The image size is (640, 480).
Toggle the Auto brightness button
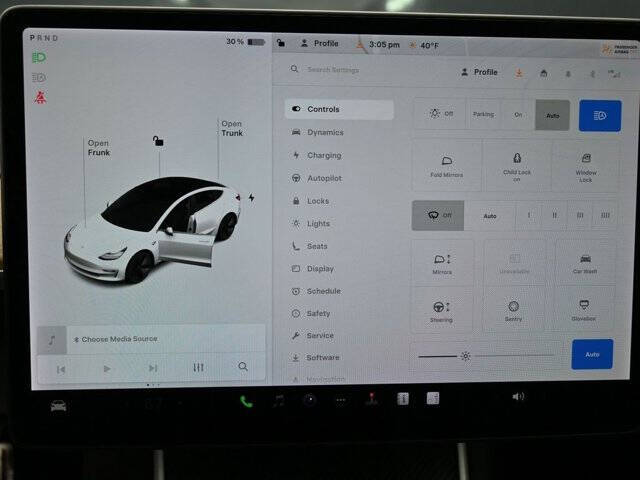[x=592, y=354]
